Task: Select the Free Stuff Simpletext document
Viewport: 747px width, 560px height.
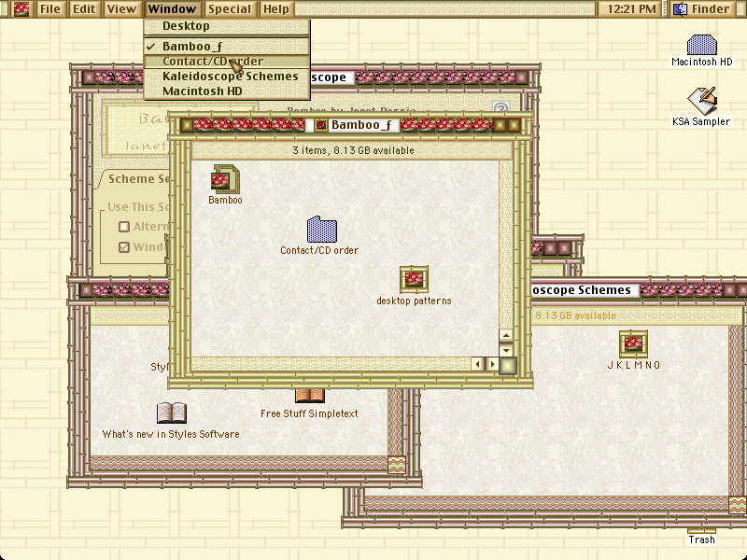Action: click(310, 395)
